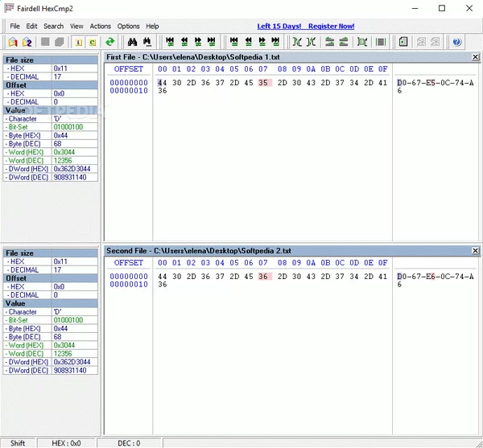Screen dimensions: 483x448
Task: Open the Options menu
Action: pyautogui.click(x=129, y=27)
